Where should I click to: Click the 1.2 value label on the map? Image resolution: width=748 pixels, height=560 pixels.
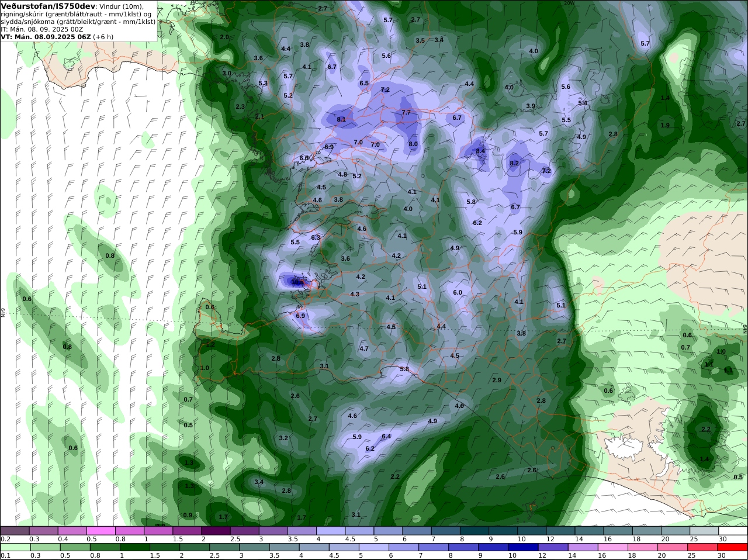[x=210, y=345]
